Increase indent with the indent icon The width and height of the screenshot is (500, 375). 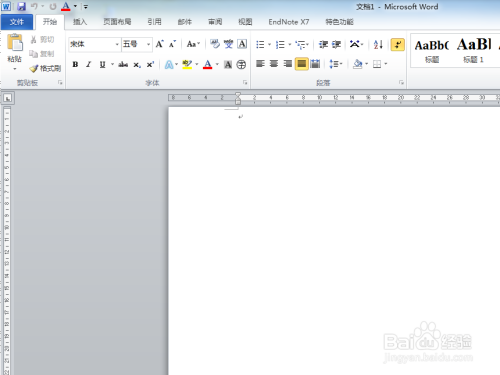[x=336, y=44]
